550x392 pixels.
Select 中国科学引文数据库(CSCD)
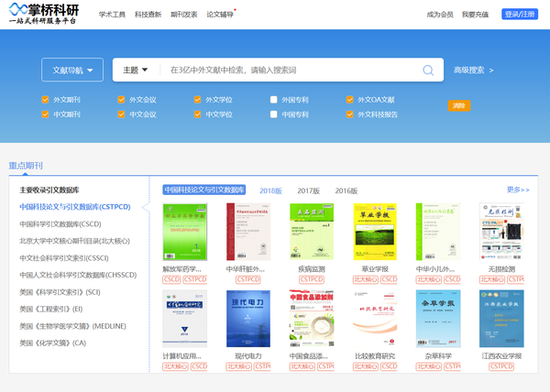60,223
